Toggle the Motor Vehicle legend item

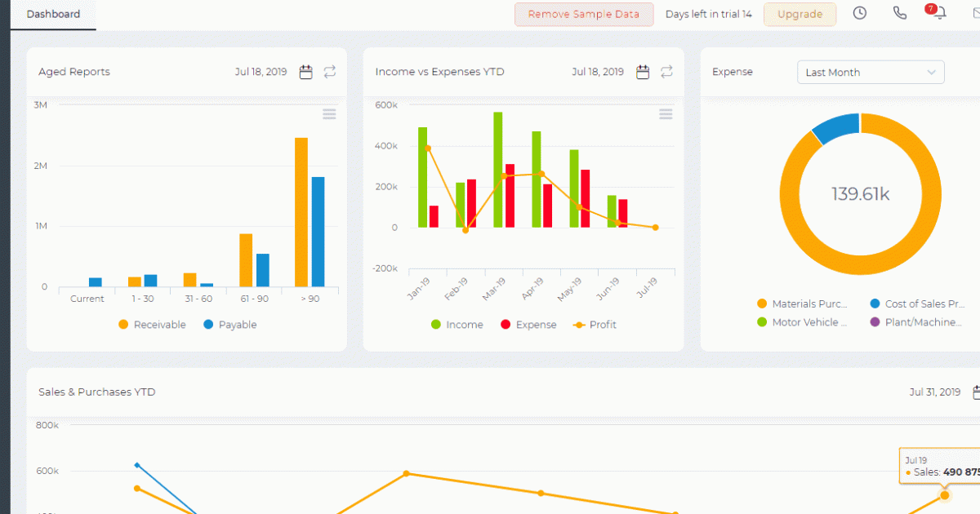803,322
